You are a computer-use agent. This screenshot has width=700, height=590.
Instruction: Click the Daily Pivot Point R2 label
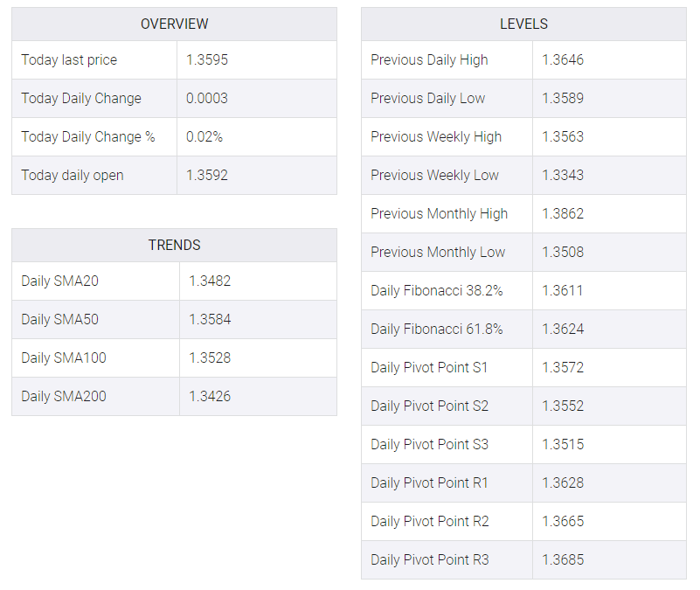tap(430, 521)
